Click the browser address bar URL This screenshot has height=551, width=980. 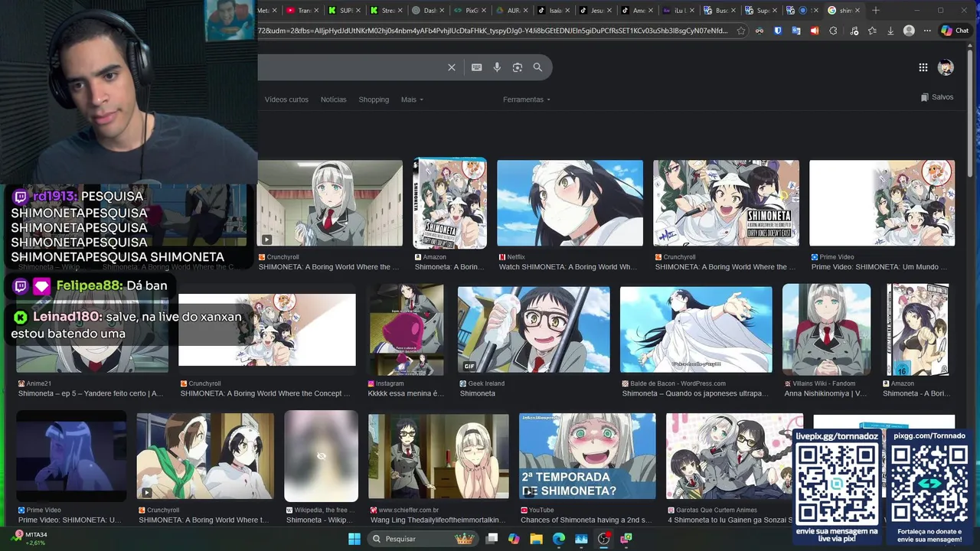coord(494,31)
